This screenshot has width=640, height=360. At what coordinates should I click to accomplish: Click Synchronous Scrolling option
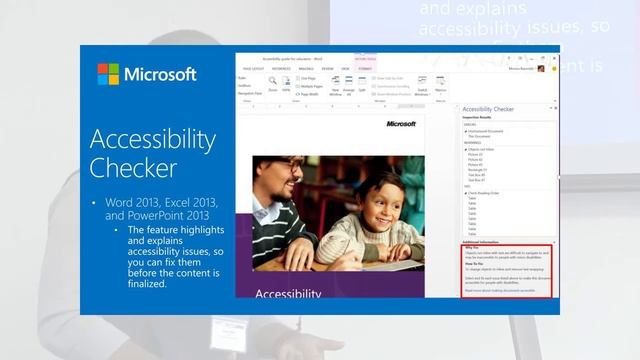tap(390, 86)
